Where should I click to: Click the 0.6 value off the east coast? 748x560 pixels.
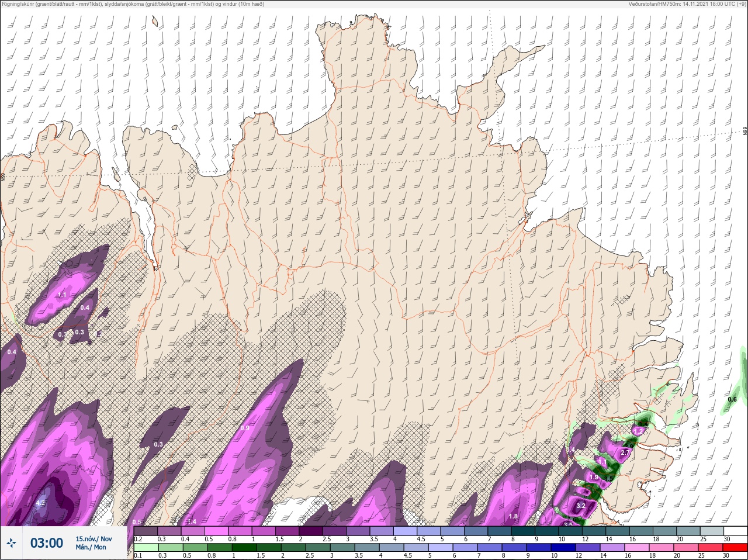(732, 399)
